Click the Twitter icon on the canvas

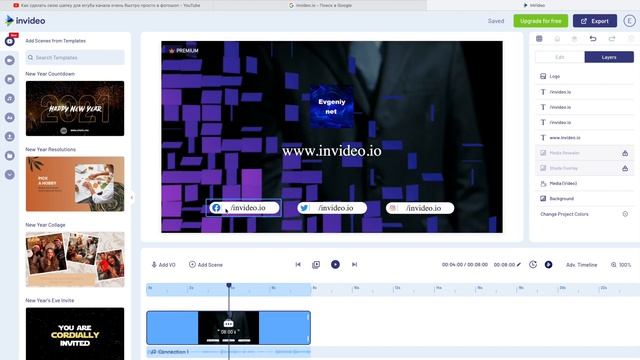pos(304,208)
